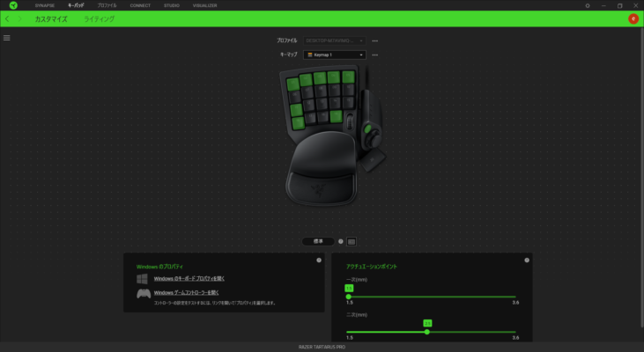Open Windows のキーボードプロパティを開く link
Viewport: 644px width, 352px height.
tap(189, 279)
